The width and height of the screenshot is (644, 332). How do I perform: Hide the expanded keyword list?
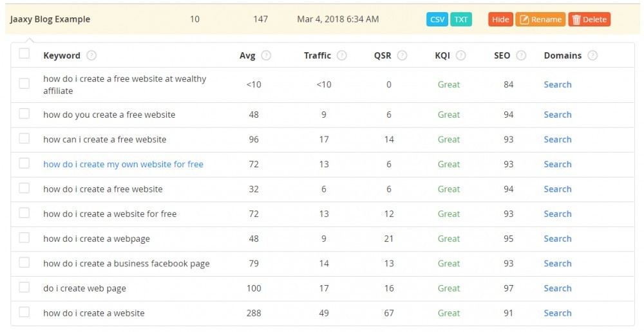[x=500, y=19]
